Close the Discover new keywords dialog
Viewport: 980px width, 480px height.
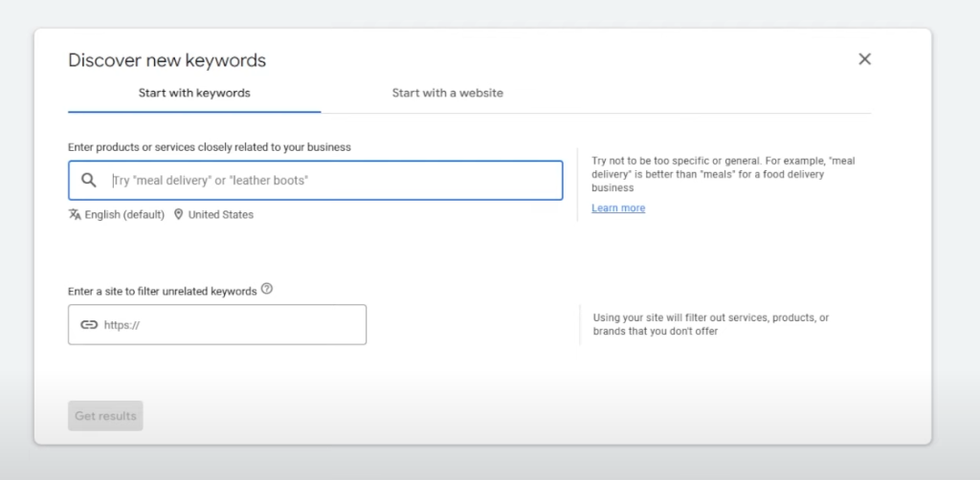pyautogui.click(x=864, y=59)
